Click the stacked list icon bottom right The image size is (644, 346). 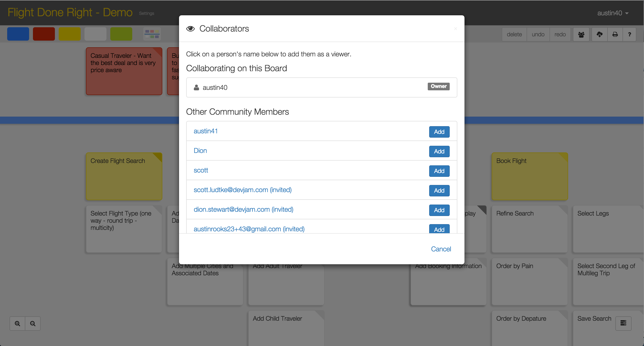(623, 323)
